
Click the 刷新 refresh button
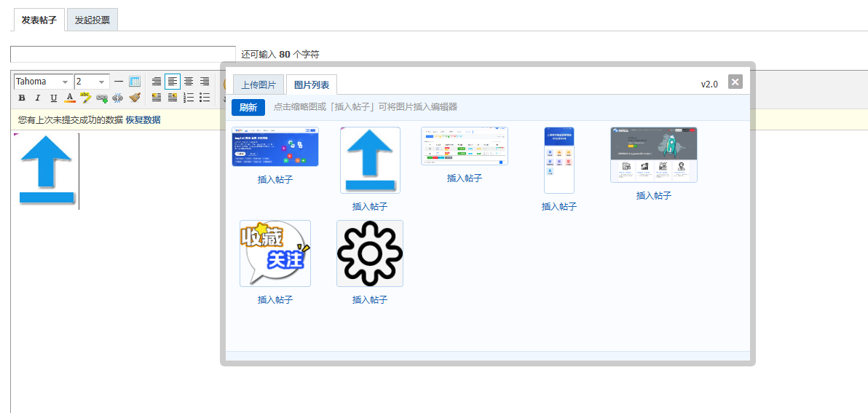tap(248, 107)
